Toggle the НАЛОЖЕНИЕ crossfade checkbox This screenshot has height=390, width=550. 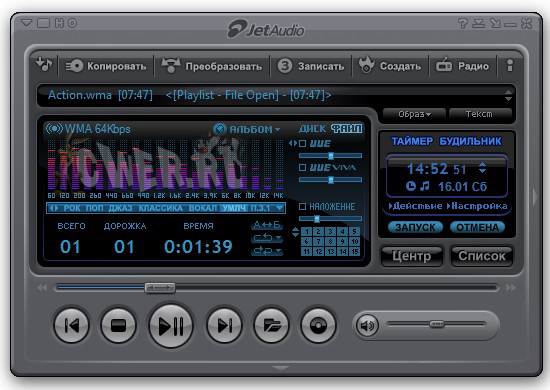[x=303, y=206]
